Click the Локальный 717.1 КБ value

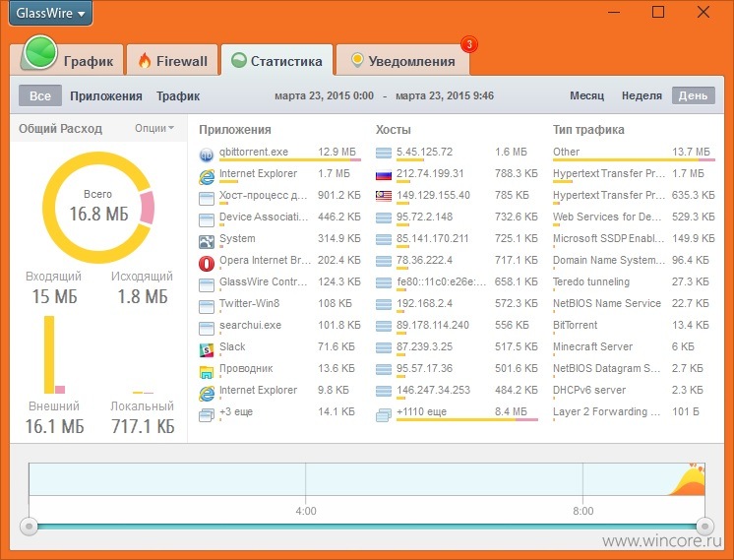tap(143, 426)
